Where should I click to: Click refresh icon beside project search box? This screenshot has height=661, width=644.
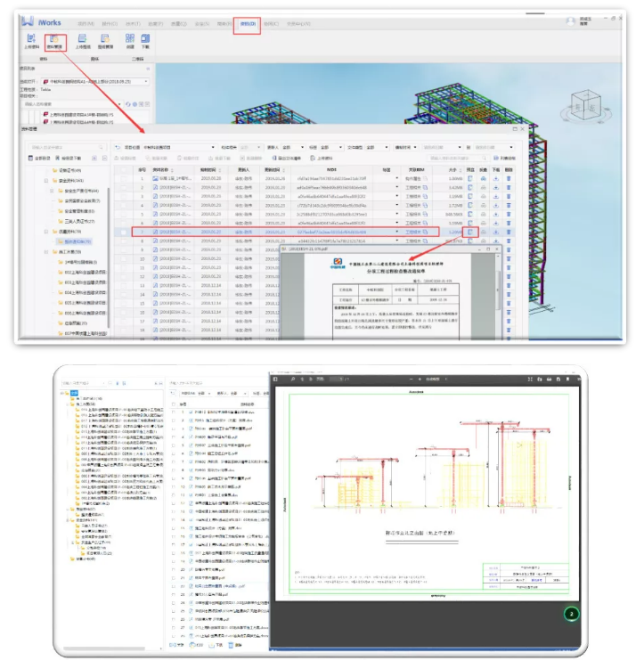coord(128,104)
